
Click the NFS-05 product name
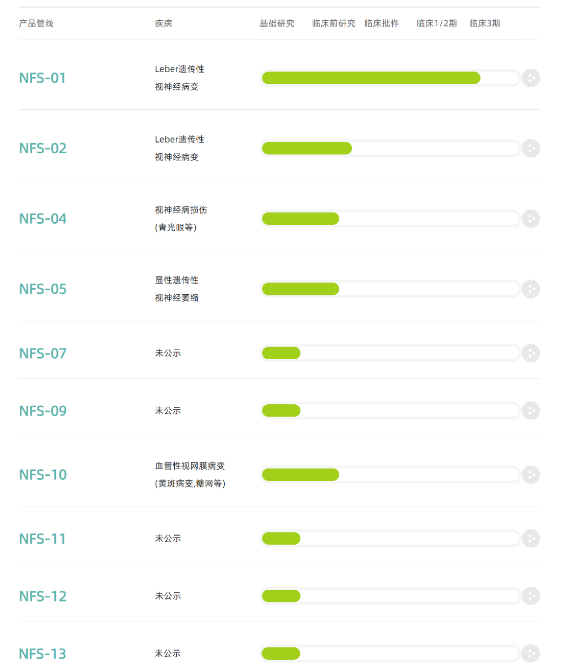(43, 289)
